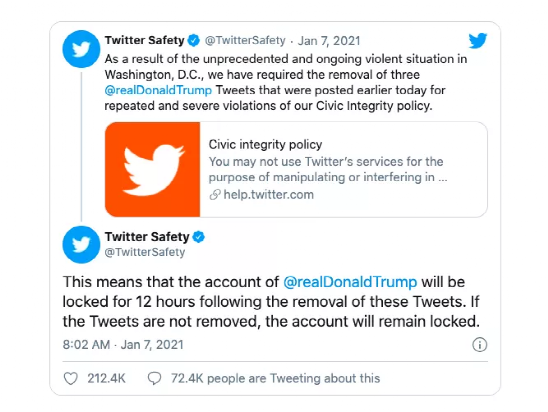Click @realDonaldTrump mention in first tweet
Screen dimensions: 548x412
(158, 90)
